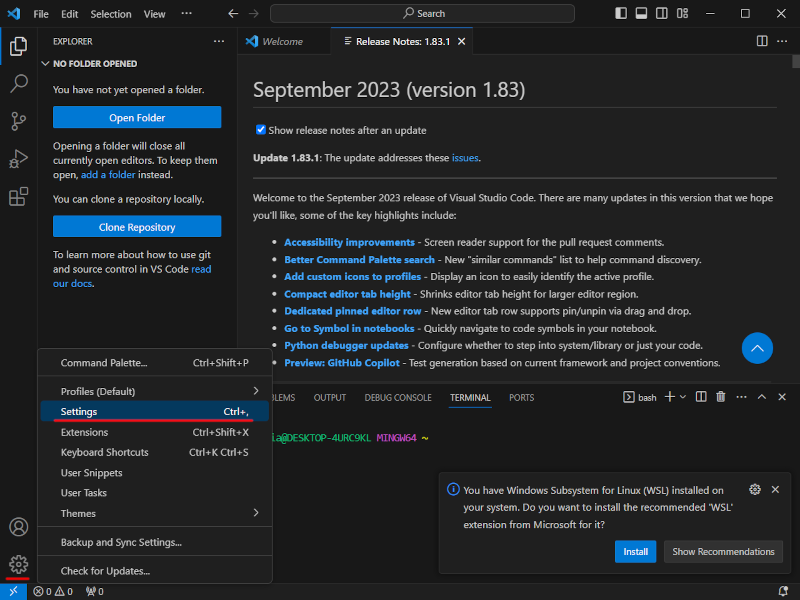This screenshot has height=600, width=800.
Task: Maximize panel size with up chevron
Action: click(762, 397)
